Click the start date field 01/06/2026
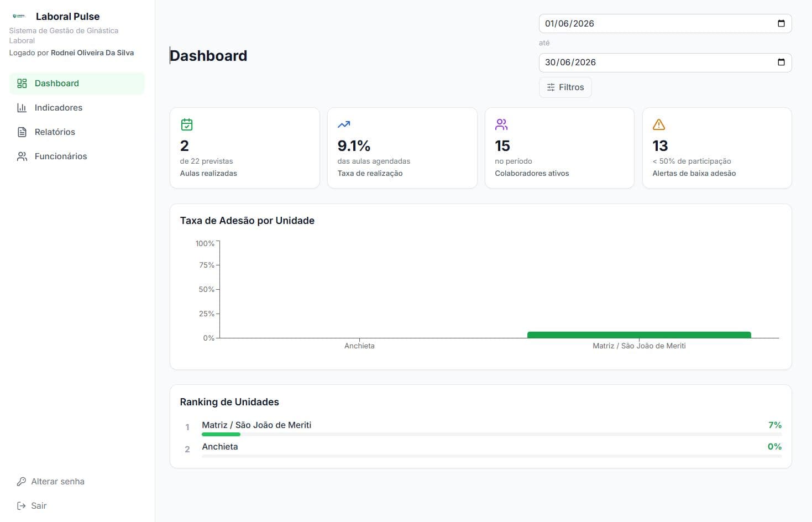The height and width of the screenshot is (522, 812). pyautogui.click(x=665, y=23)
